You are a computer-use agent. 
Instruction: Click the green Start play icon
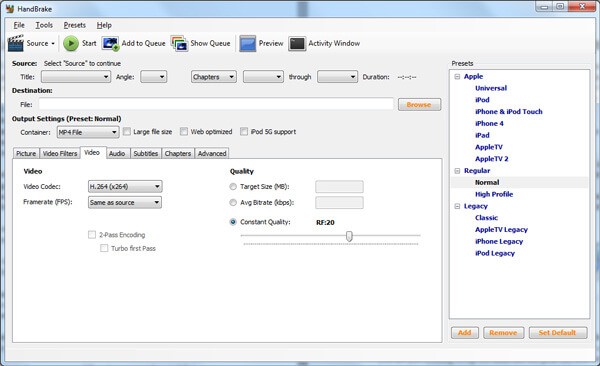click(71, 43)
